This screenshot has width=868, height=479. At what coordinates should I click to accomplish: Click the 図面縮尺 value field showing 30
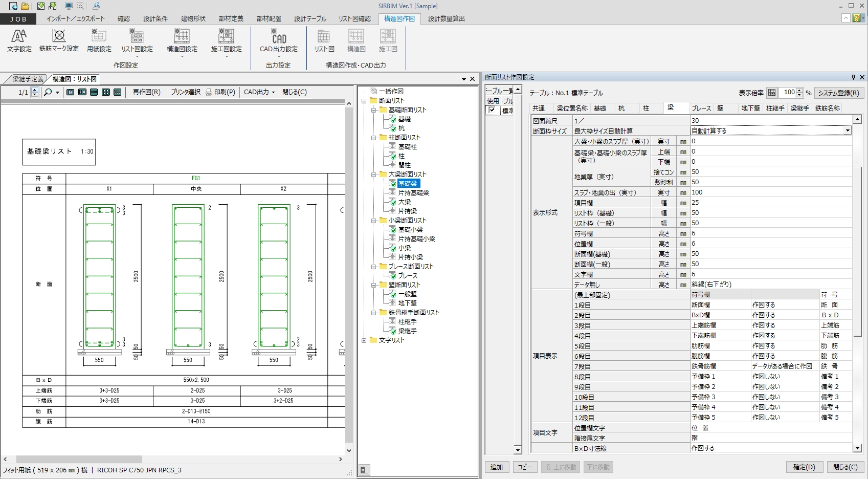771,121
